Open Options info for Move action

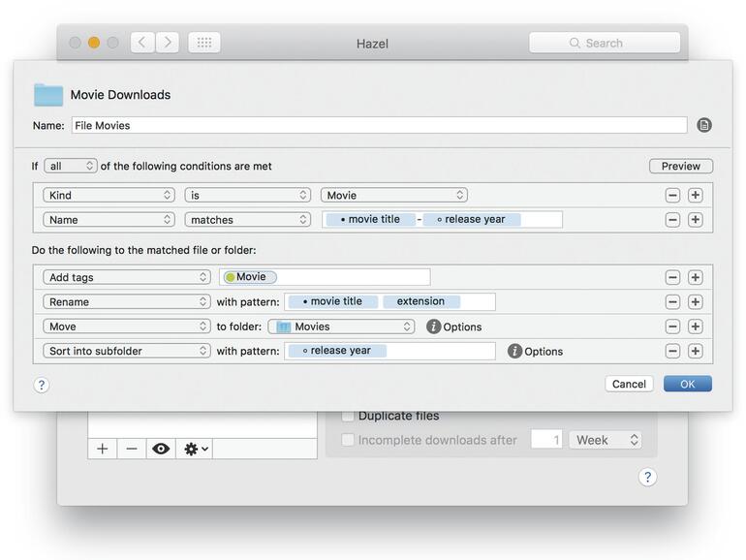coord(433,327)
